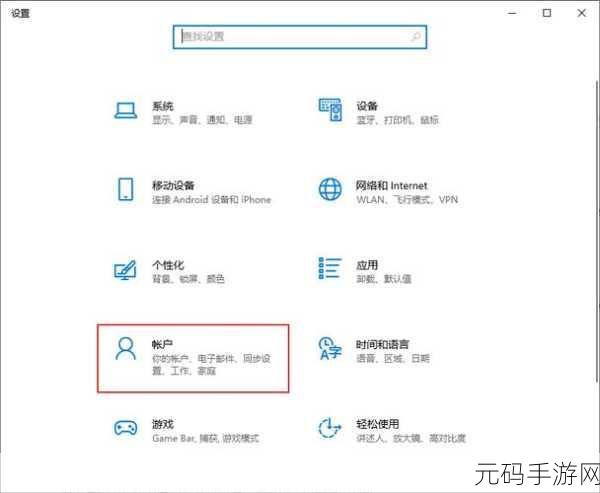
Task: Click the 游戏 heading text
Action: (163, 424)
